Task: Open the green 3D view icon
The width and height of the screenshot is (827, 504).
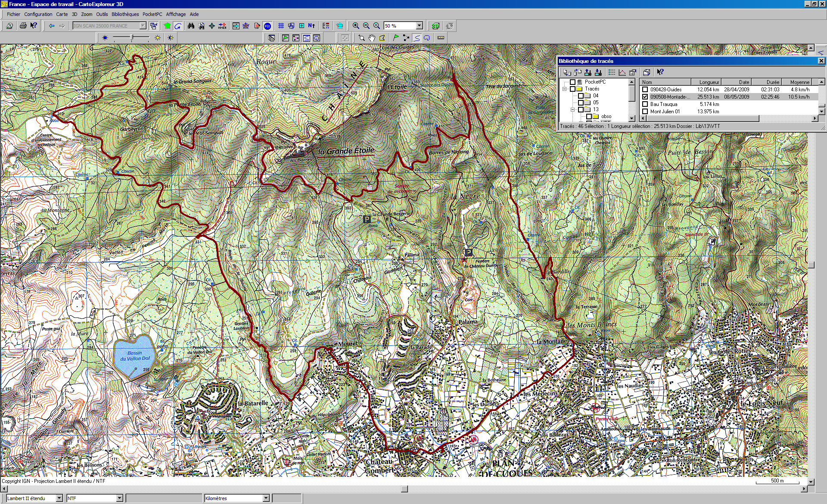Action: pos(435,26)
